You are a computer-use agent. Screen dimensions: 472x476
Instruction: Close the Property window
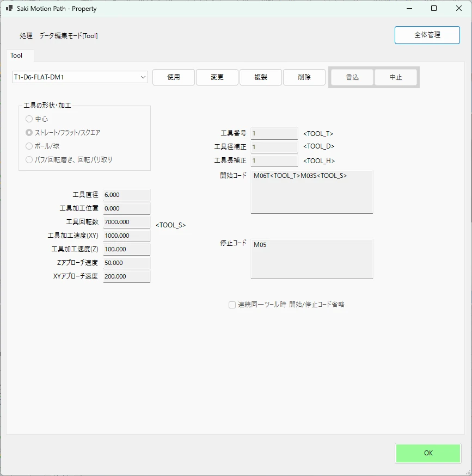click(x=458, y=8)
